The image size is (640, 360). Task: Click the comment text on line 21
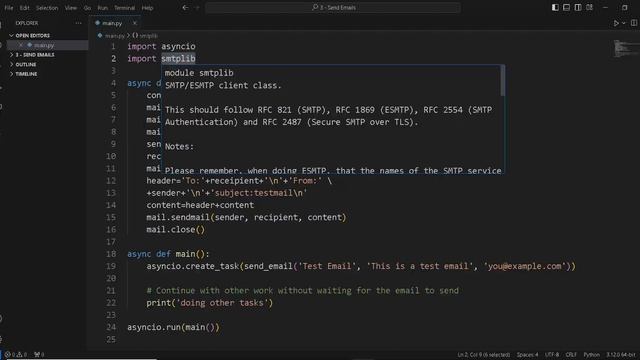tap(302, 291)
